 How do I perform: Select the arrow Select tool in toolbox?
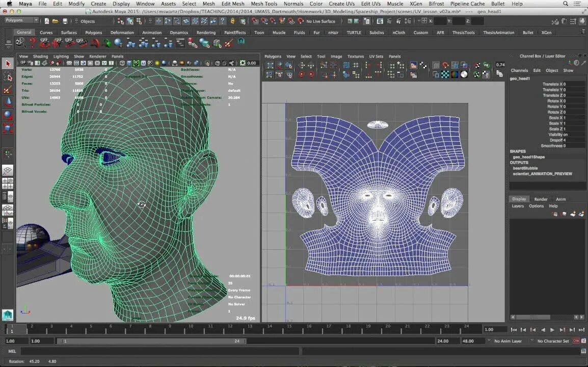(8, 64)
